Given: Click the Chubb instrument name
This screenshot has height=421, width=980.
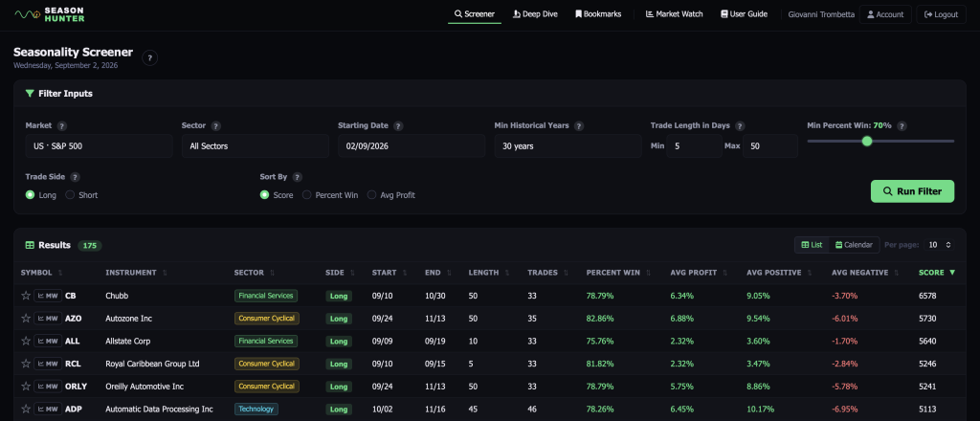Looking at the screenshot, I should [117, 296].
